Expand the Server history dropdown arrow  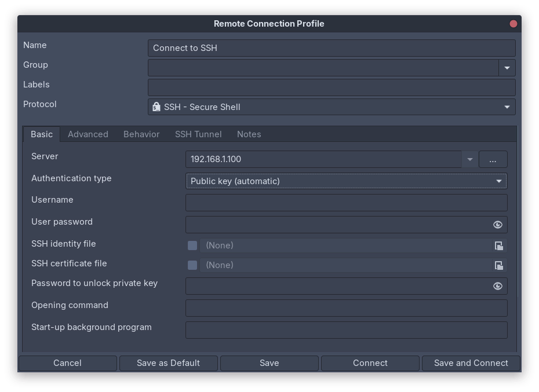click(x=469, y=159)
